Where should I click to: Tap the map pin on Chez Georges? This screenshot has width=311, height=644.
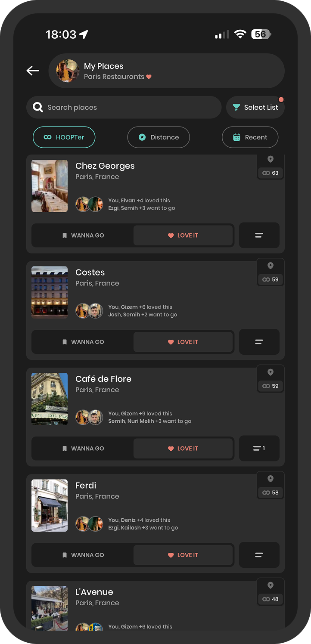tap(271, 159)
